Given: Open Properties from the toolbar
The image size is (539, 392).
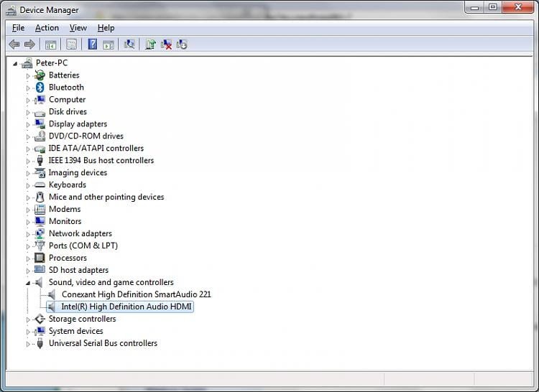Looking at the screenshot, I should click(x=71, y=45).
